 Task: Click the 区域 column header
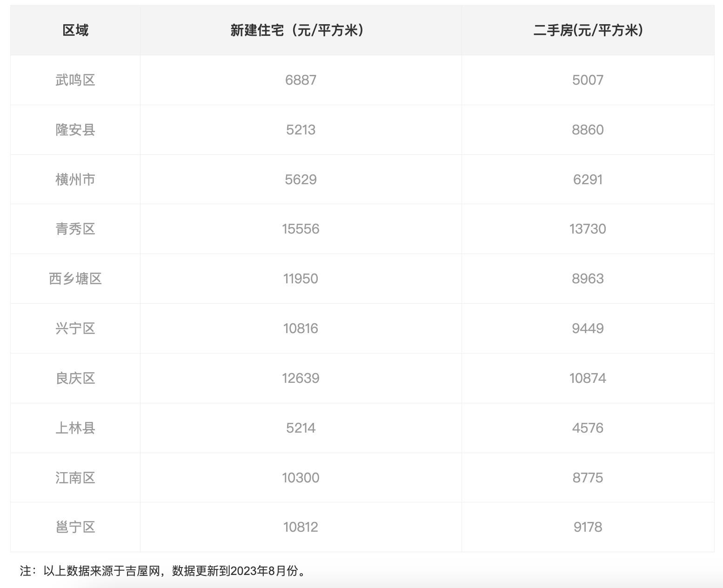[x=75, y=30]
